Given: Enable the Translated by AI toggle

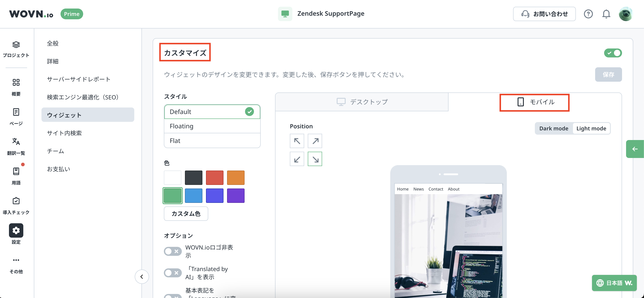Looking at the screenshot, I should (x=173, y=273).
